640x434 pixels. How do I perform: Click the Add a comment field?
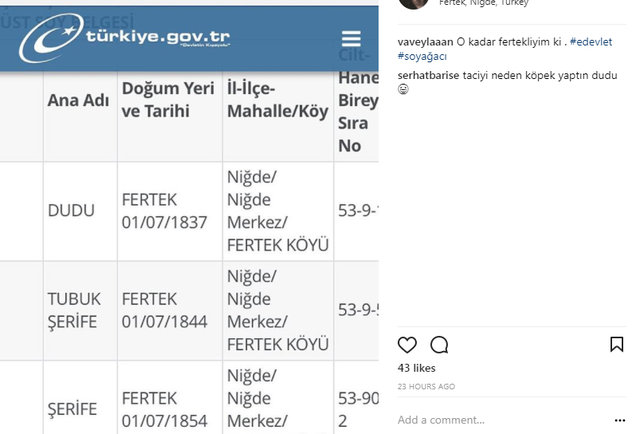pyautogui.click(x=441, y=420)
